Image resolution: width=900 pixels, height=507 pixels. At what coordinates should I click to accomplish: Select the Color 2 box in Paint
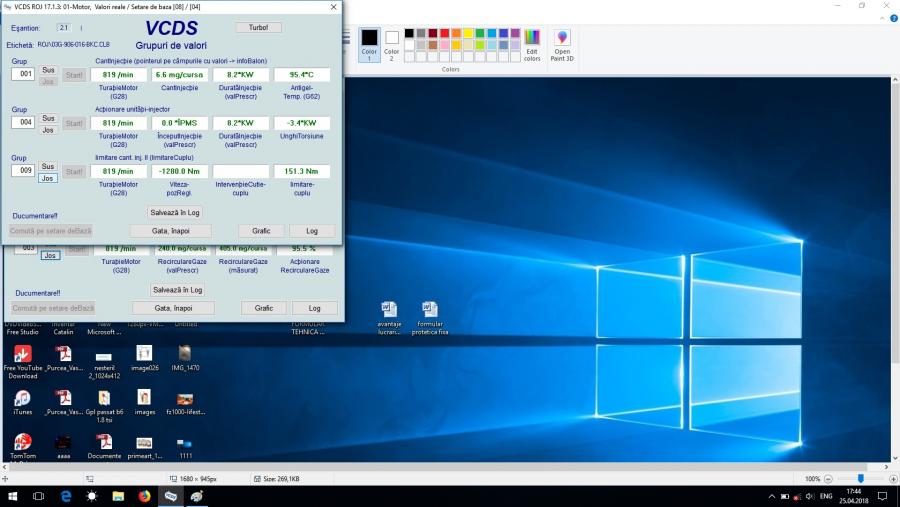[x=392, y=45]
